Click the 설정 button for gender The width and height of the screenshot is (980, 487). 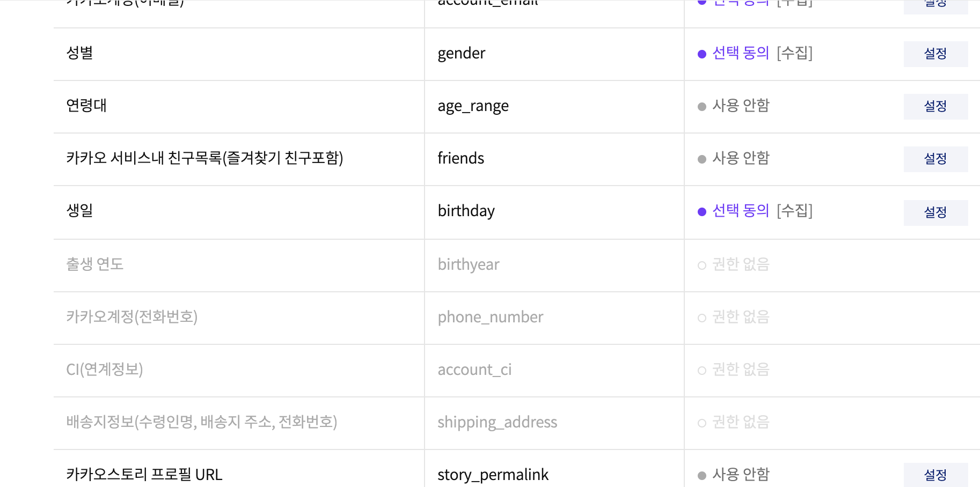pyautogui.click(x=935, y=54)
